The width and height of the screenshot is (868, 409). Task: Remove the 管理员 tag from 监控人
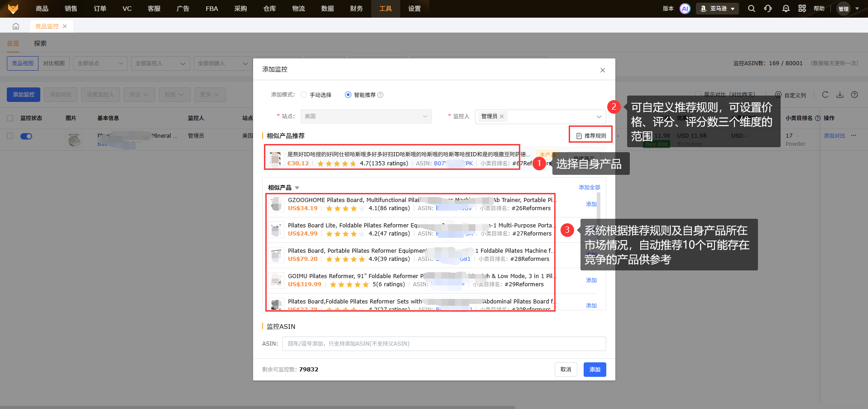502,116
